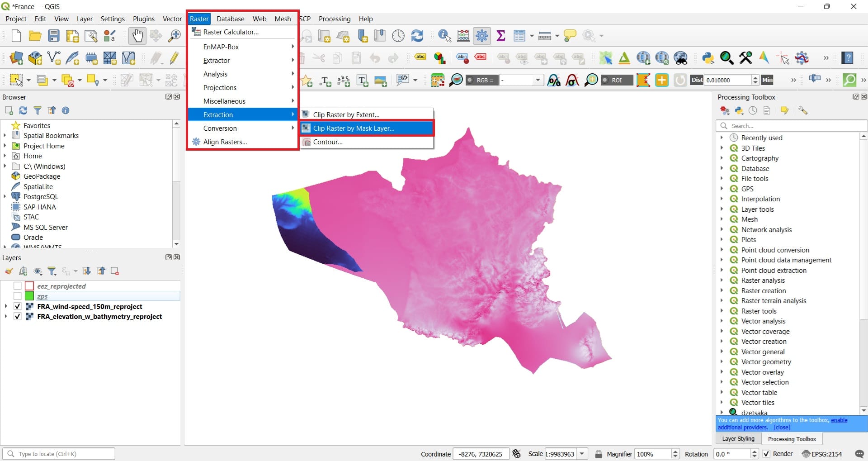Viewport: 868px width, 461px height.
Task: Save the project with the floppy icon
Action: [x=54, y=36]
